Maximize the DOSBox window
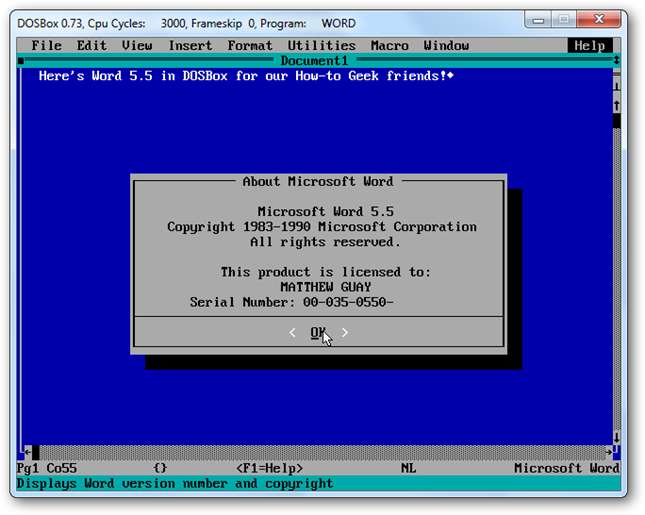This screenshot has height=515, width=645. [x=564, y=19]
